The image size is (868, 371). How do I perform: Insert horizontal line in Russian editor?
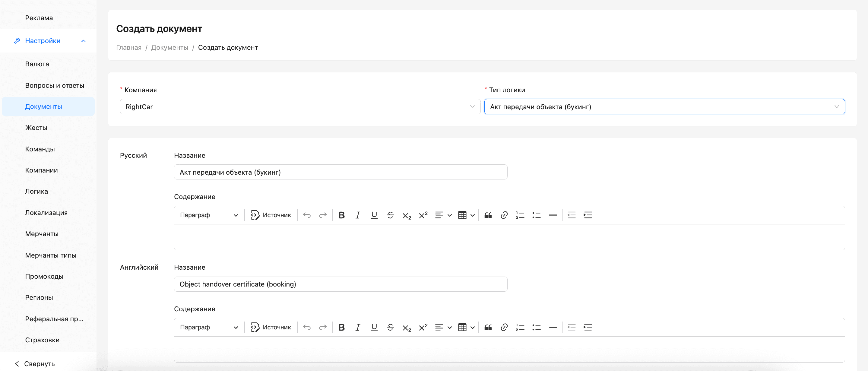pos(553,215)
